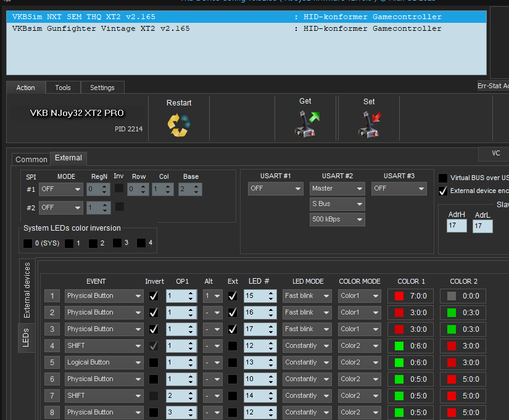
Task: Open row 7 COLOR MODE dropdown
Action: pos(359,396)
